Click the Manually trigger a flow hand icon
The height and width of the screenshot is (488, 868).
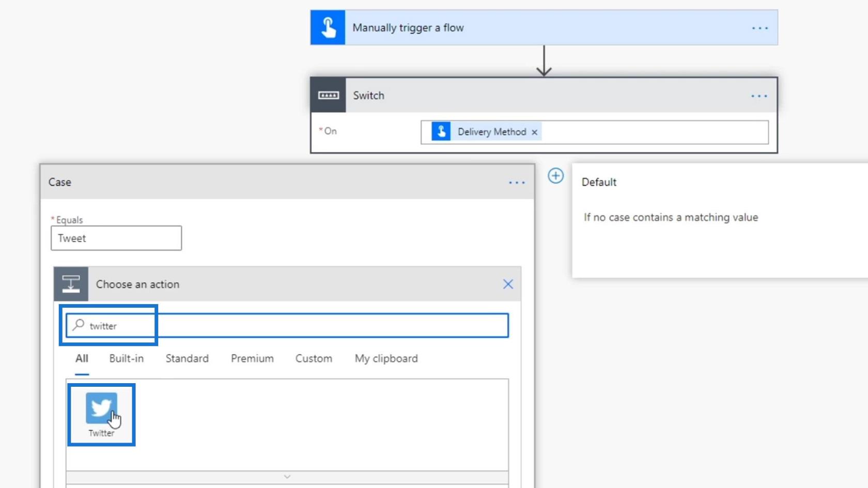[328, 27]
